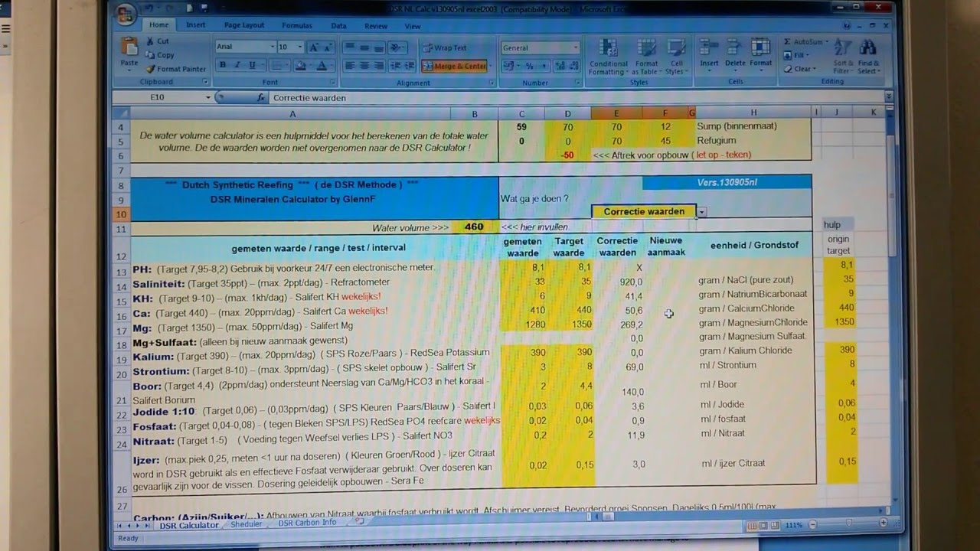Apply the Font Color letter A

[x=323, y=66]
